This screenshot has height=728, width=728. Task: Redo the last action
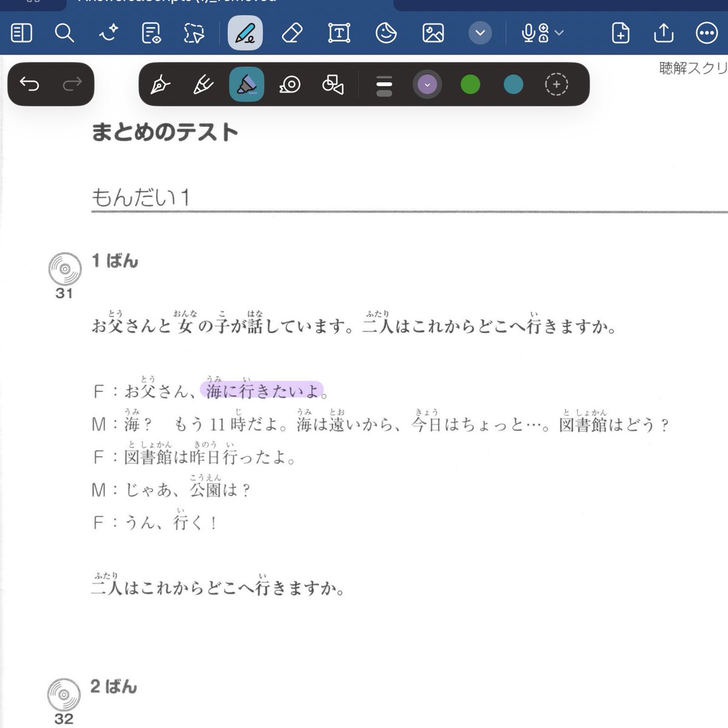(x=72, y=84)
